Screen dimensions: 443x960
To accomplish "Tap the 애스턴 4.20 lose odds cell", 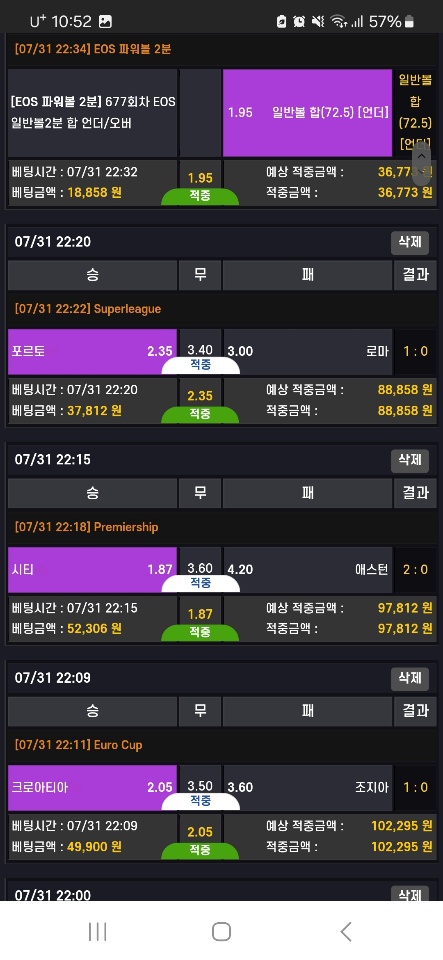I will 308,569.
